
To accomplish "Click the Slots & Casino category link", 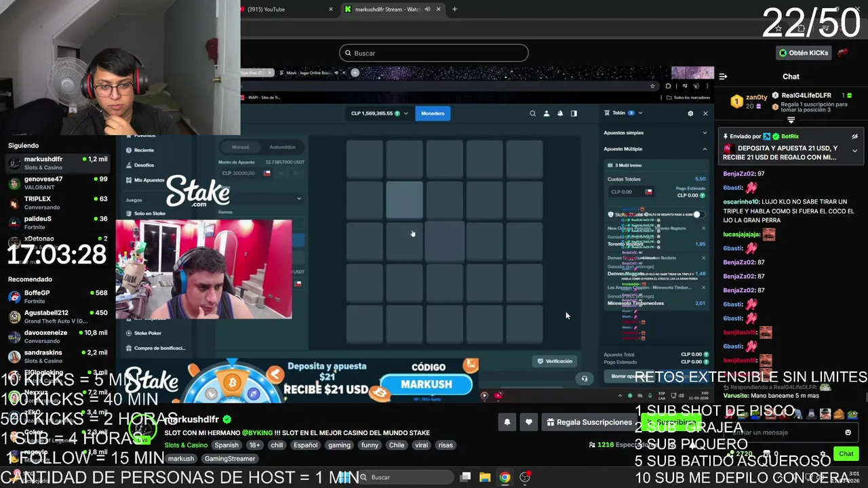I will pyautogui.click(x=186, y=445).
